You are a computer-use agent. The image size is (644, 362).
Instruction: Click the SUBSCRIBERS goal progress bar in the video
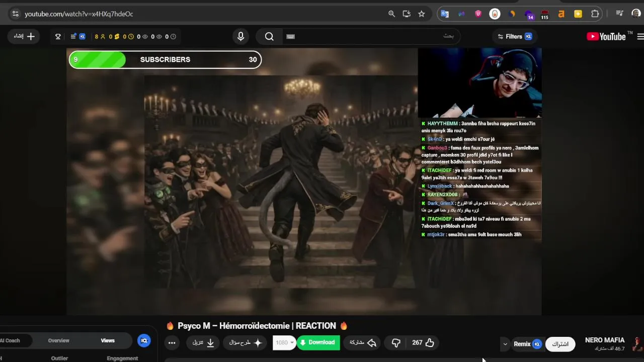[165, 59]
